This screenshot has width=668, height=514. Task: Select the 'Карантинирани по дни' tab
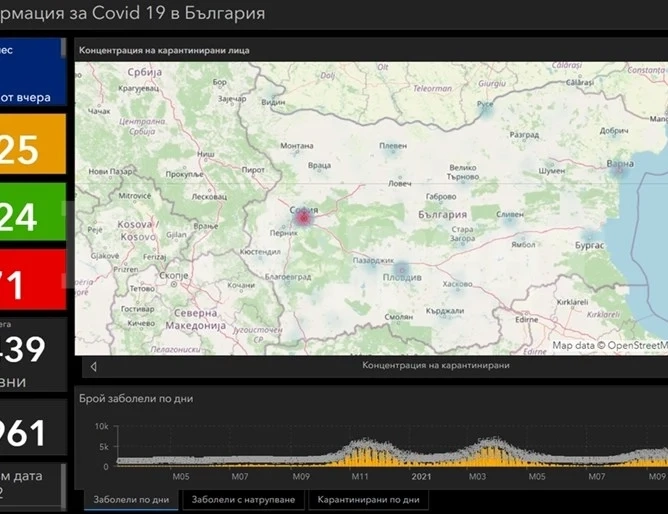[x=369, y=500]
